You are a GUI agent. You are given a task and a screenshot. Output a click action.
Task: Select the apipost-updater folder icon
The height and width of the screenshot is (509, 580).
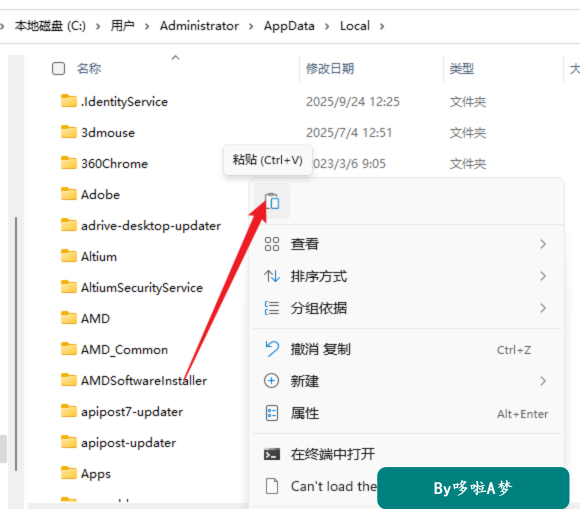pos(69,442)
